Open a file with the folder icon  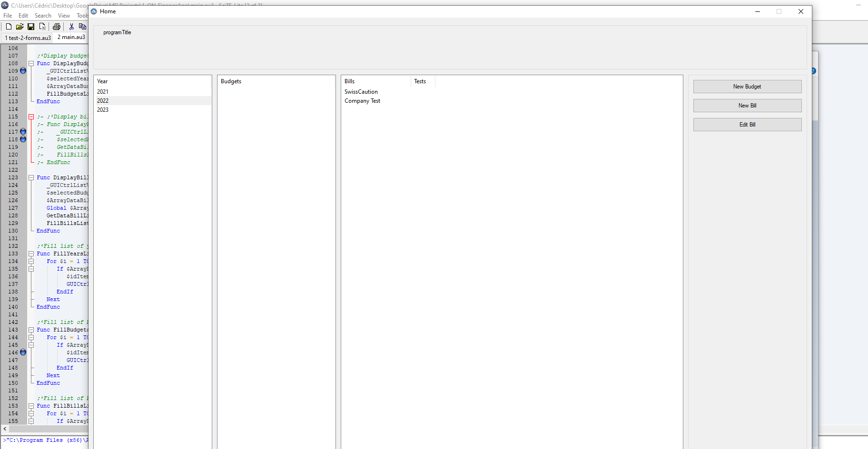point(20,27)
